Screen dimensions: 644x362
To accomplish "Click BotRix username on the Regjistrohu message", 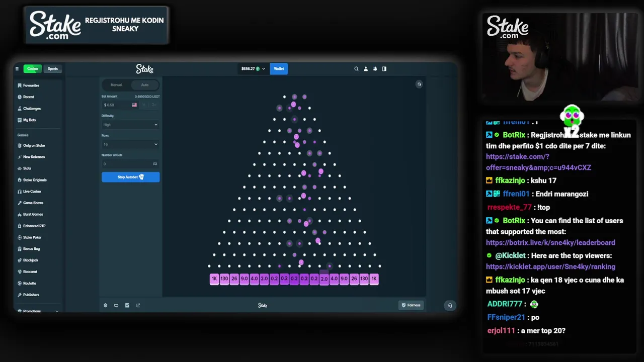I will coord(514,135).
